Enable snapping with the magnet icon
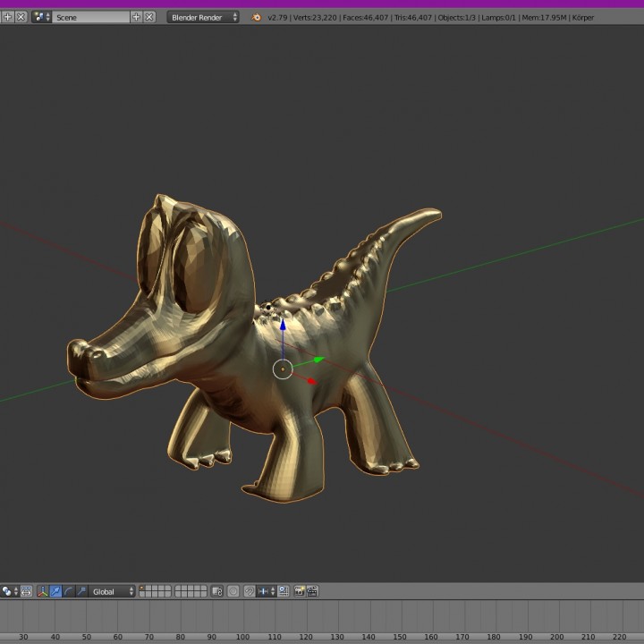Screen dimensions: 644x644 coord(250,591)
